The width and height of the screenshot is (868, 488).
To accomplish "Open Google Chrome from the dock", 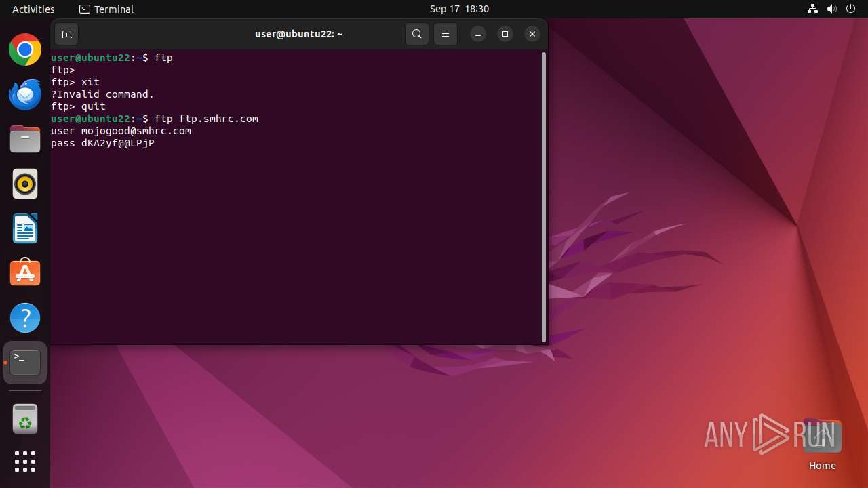I will (25, 49).
